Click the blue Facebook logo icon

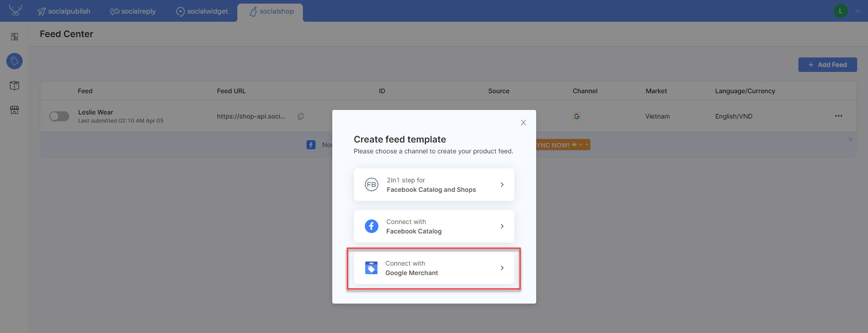(x=372, y=226)
